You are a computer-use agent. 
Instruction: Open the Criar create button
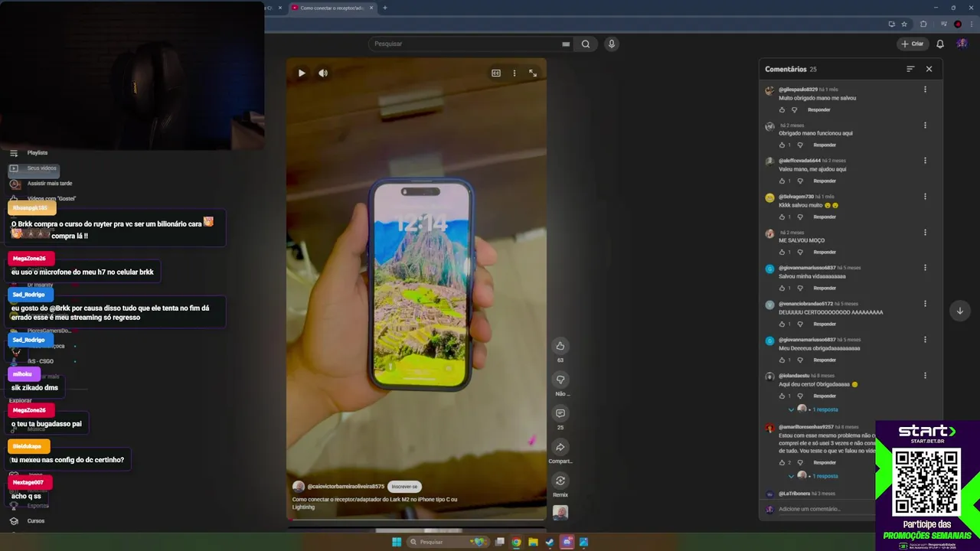coord(913,44)
